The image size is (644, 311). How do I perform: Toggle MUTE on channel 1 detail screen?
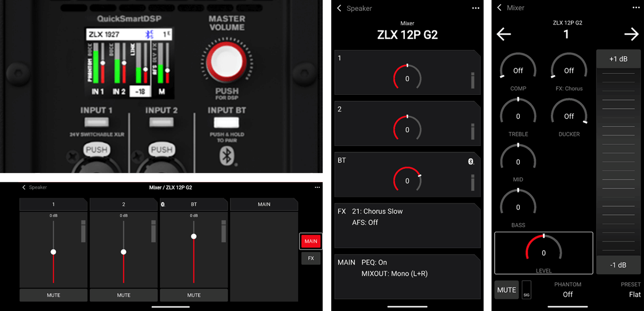coord(507,290)
